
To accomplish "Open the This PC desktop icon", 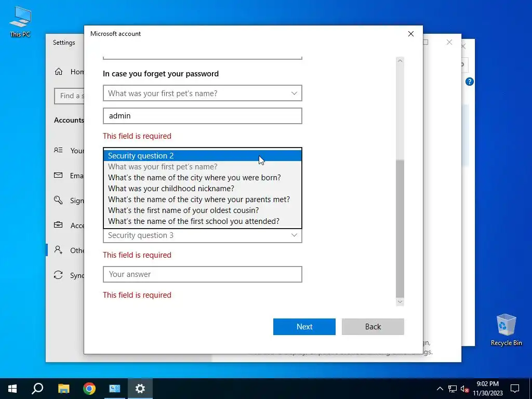I will click(20, 21).
